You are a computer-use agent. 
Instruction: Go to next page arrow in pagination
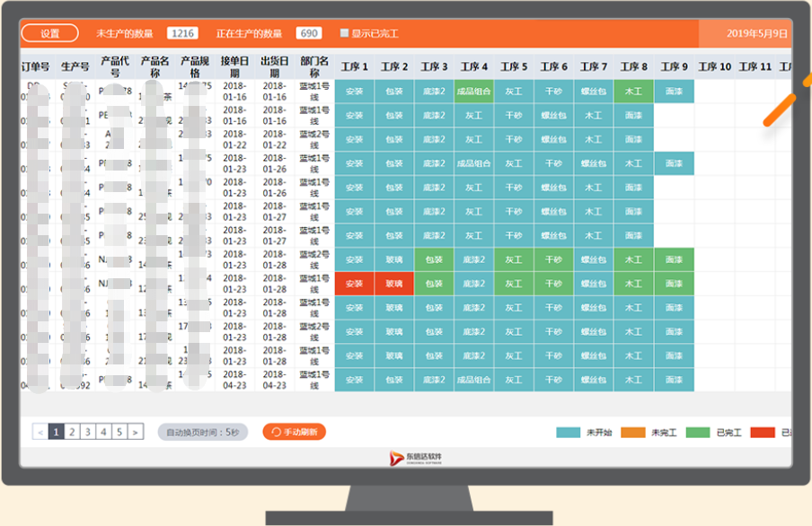click(x=135, y=433)
